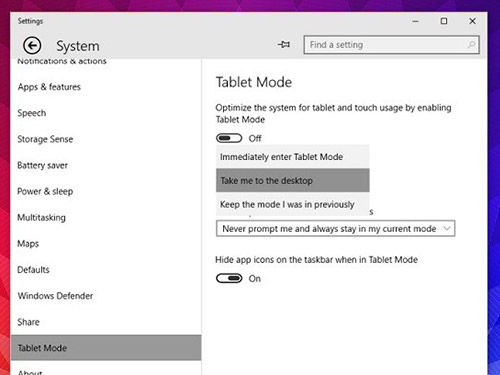Go to Speech settings

[32, 113]
